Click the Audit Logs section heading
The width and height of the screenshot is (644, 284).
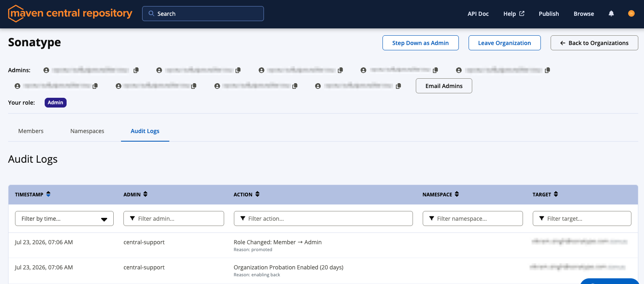(33, 159)
